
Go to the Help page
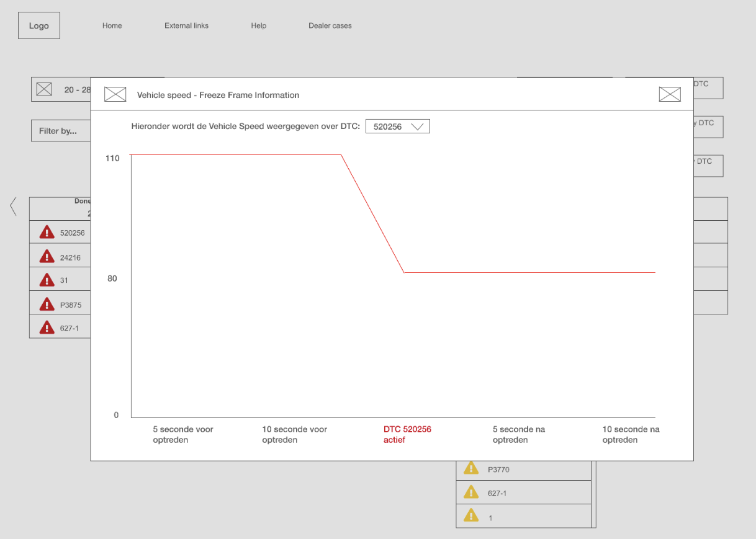[259, 26]
